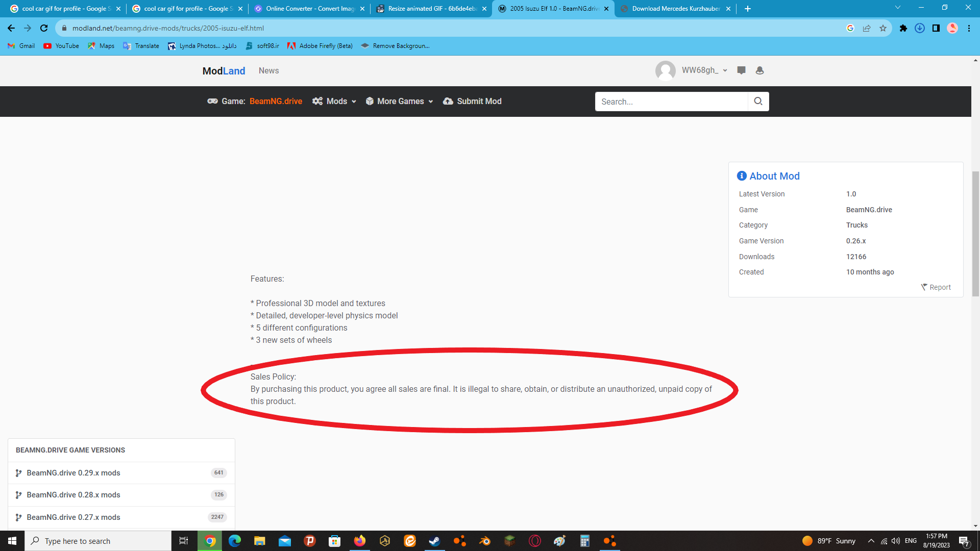This screenshot has width=980, height=551.
Task: Go back with the browser back arrow
Action: pos(11,28)
